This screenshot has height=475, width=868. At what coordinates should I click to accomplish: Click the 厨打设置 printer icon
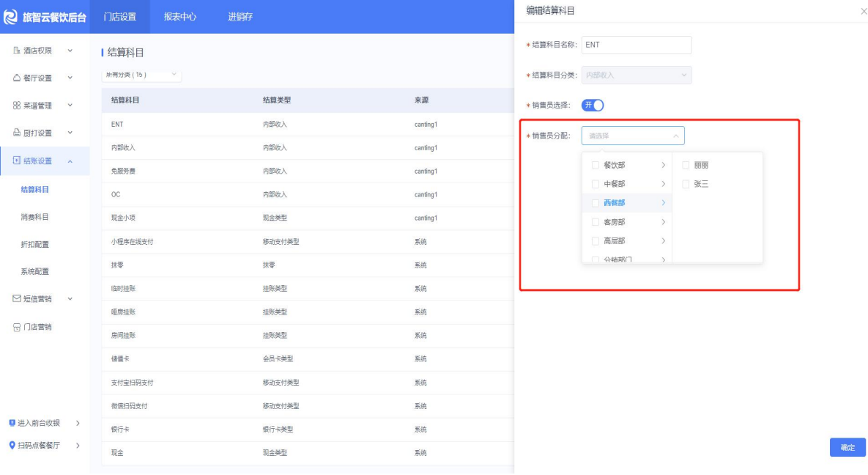[17, 133]
